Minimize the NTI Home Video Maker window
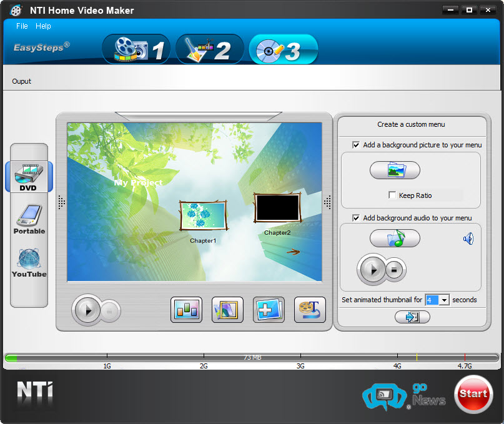Screen dimensions: 504x424 (x=450, y=10)
